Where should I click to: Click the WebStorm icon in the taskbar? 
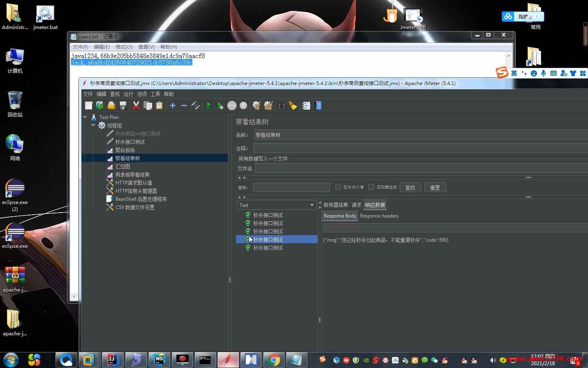tap(159, 360)
